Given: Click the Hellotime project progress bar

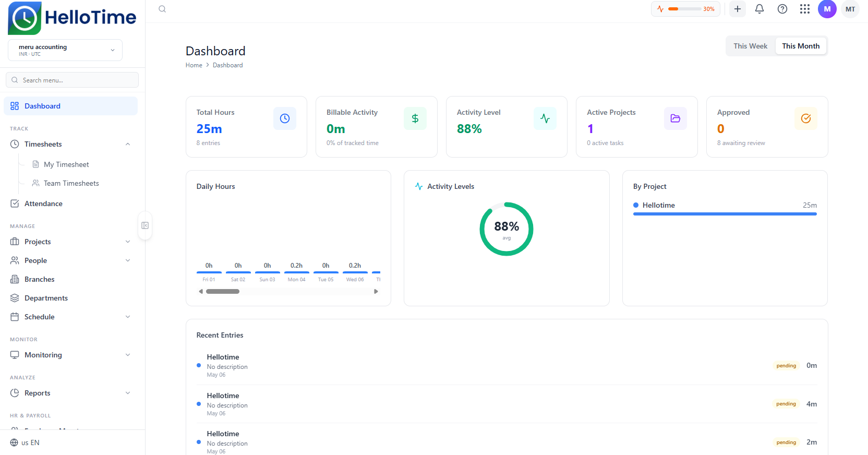Looking at the screenshot, I should click(725, 214).
